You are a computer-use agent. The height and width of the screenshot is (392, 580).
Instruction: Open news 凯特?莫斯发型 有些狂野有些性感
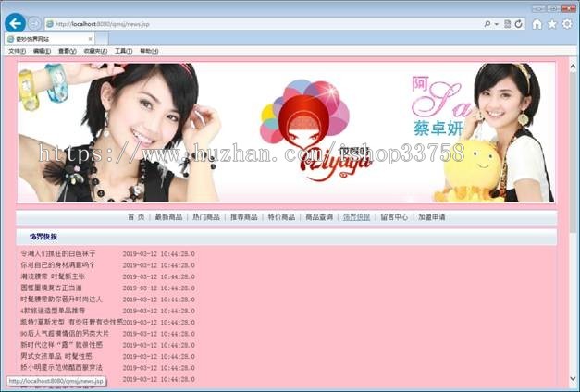pyautogui.click(x=71, y=322)
